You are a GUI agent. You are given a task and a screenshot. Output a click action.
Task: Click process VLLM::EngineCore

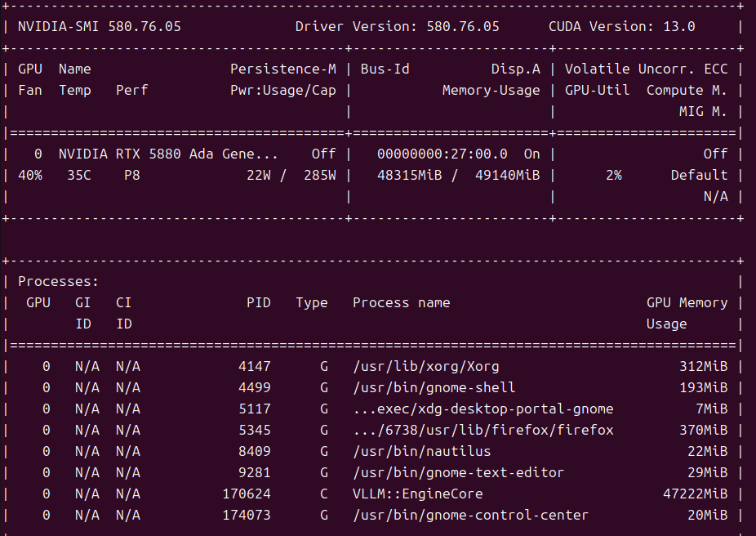pyautogui.click(x=417, y=494)
